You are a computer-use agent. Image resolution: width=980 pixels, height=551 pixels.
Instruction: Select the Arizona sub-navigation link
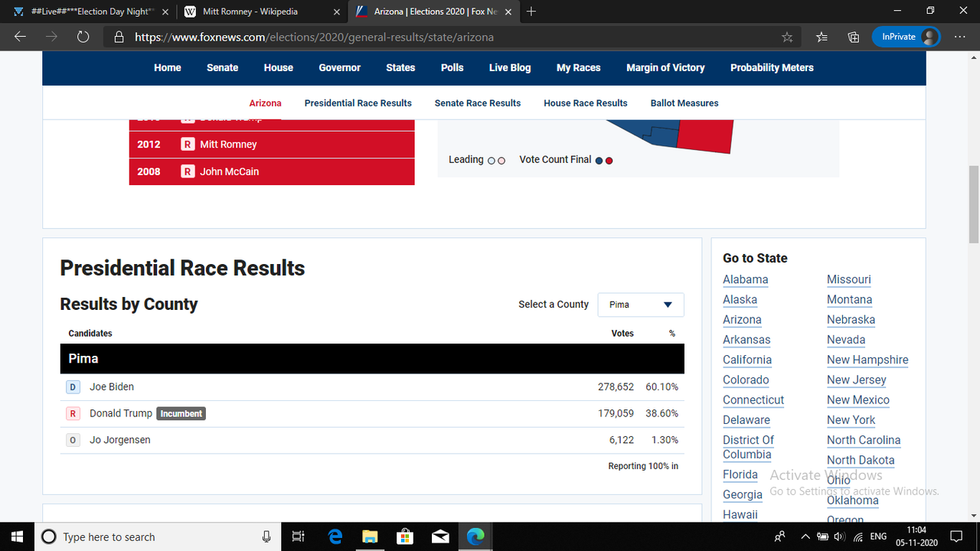pos(265,103)
